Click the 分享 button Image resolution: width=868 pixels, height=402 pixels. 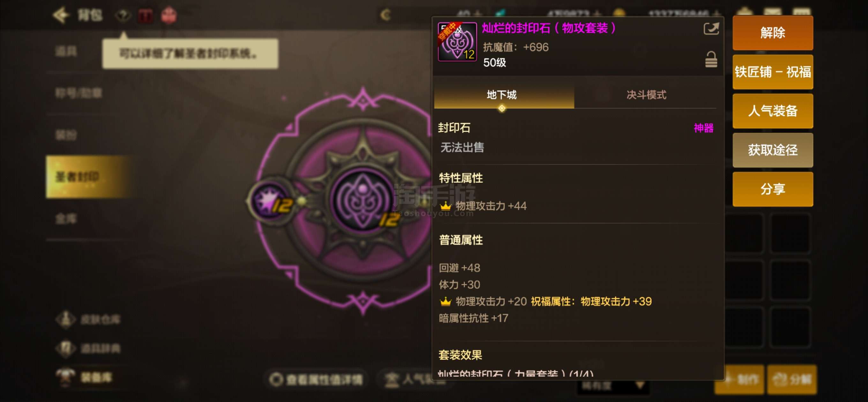click(772, 189)
